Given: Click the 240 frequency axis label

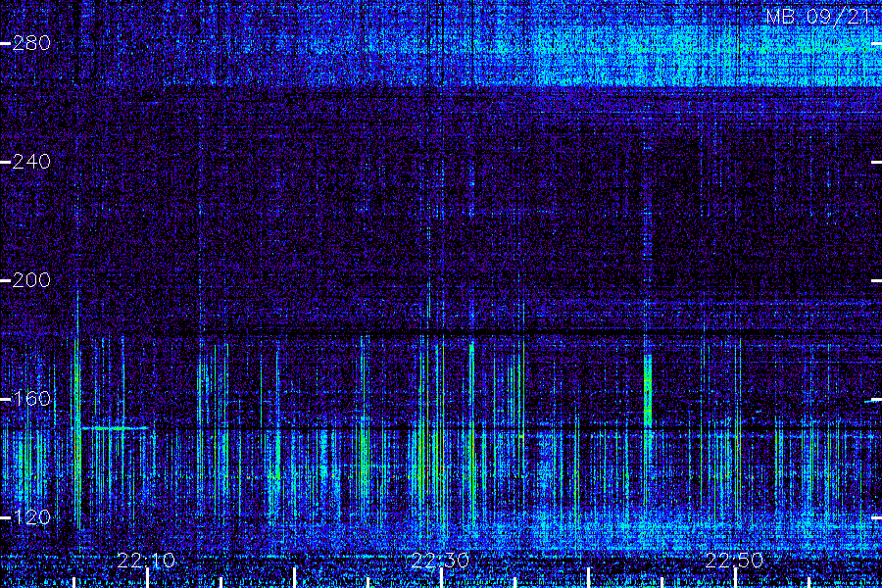Looking at the screenshot, I should (31, 162).
